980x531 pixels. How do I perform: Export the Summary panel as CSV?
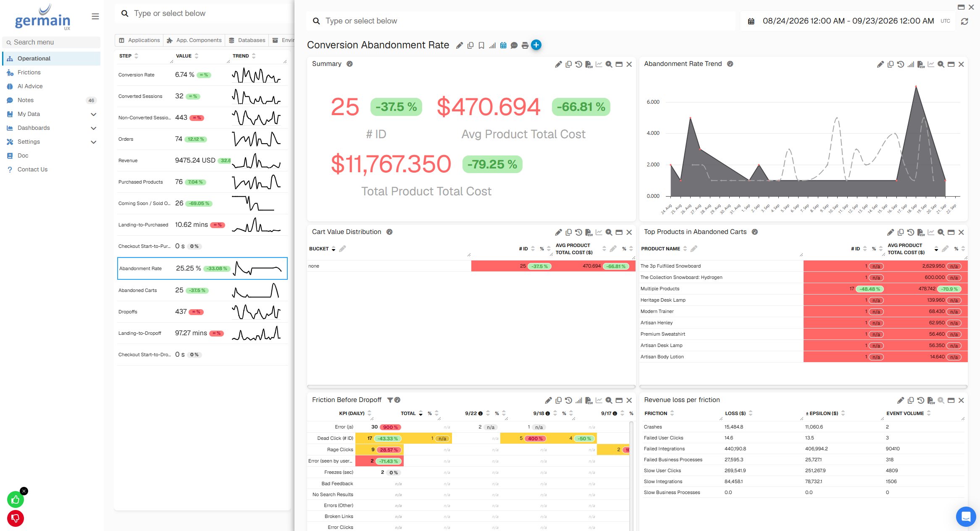pyautogui.click(x=589, y=64)
